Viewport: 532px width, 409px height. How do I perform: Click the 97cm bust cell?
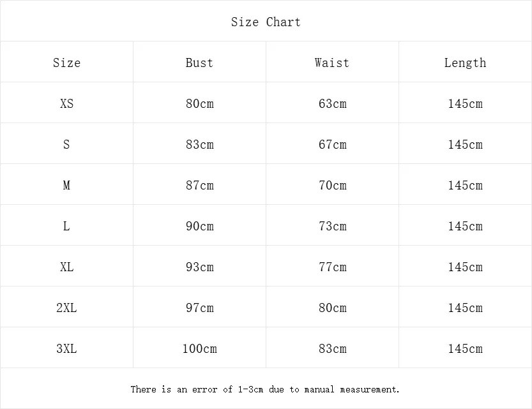(199, 308)
